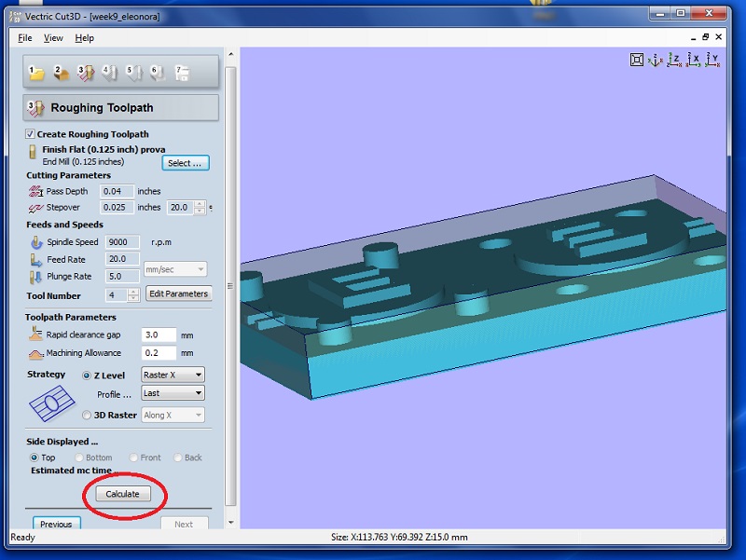
Task: Click the Edit Parameters button
Action: click(x=178, y=294)
